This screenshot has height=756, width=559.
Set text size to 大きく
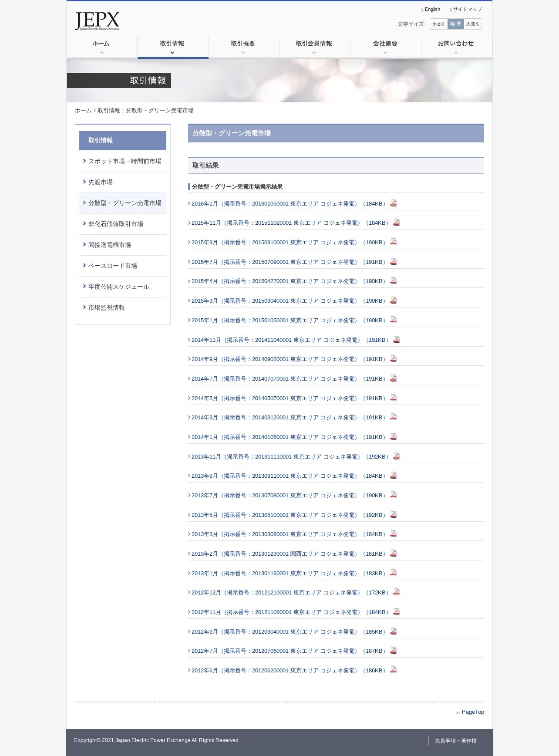click(x=473, y=24)
